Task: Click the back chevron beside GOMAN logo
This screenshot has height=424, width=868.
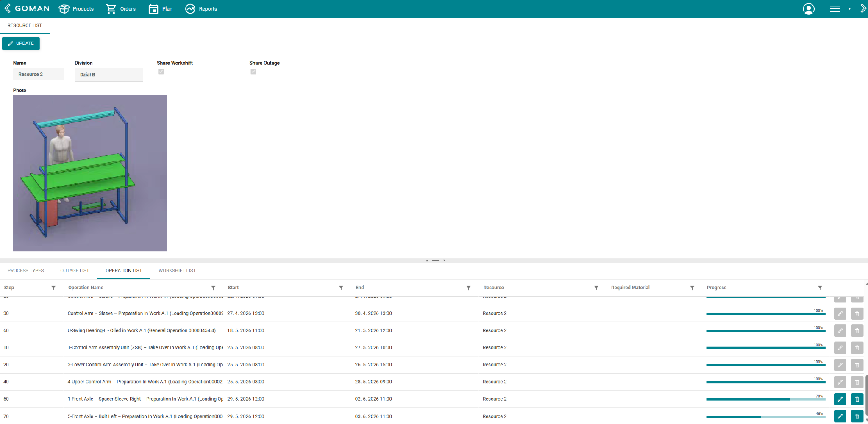Action: (7, 8)
